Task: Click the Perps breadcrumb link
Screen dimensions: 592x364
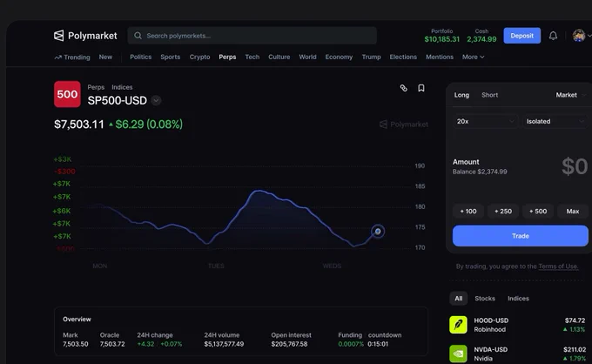Action: pos(96,87)
